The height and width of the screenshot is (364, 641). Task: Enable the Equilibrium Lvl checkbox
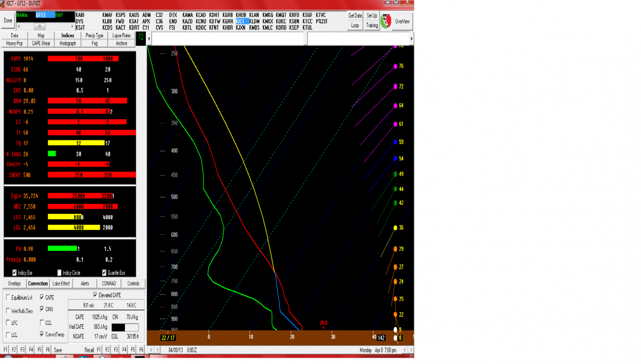pos(7,297)
